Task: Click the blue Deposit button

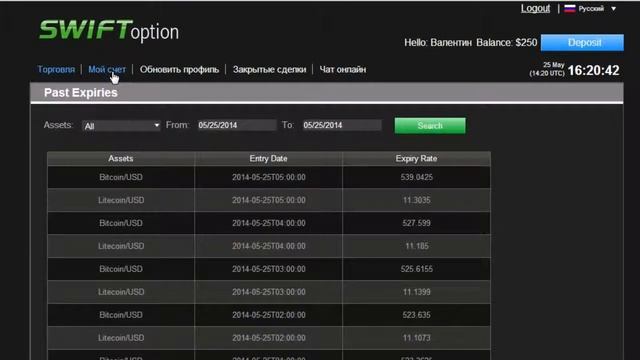Action: (x=582, y=42)
